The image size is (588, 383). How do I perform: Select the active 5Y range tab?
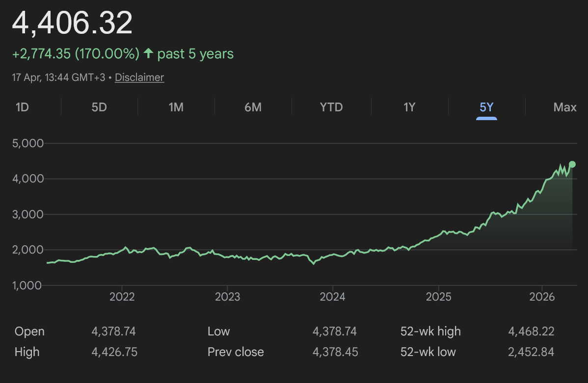[x=486, y=107]
